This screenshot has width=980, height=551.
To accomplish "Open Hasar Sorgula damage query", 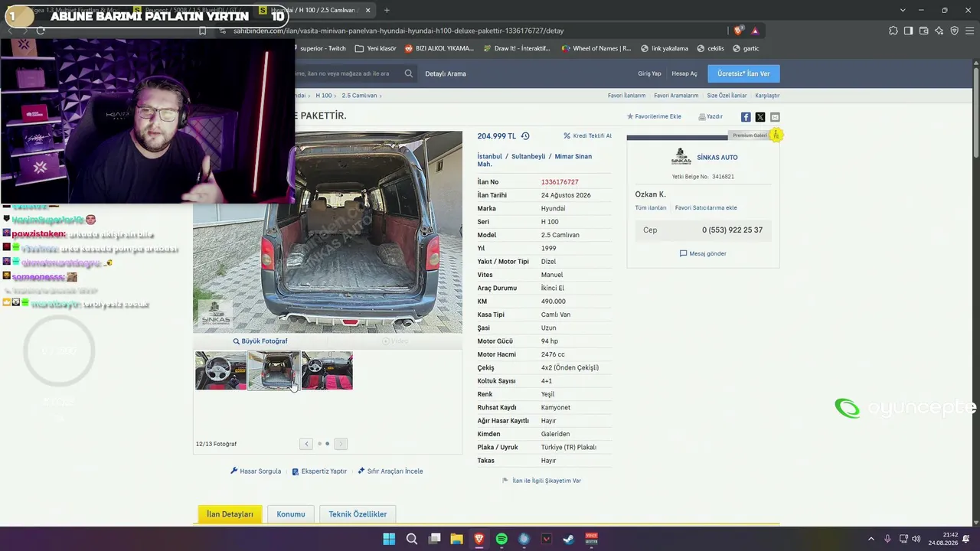I will pos(256,471).
